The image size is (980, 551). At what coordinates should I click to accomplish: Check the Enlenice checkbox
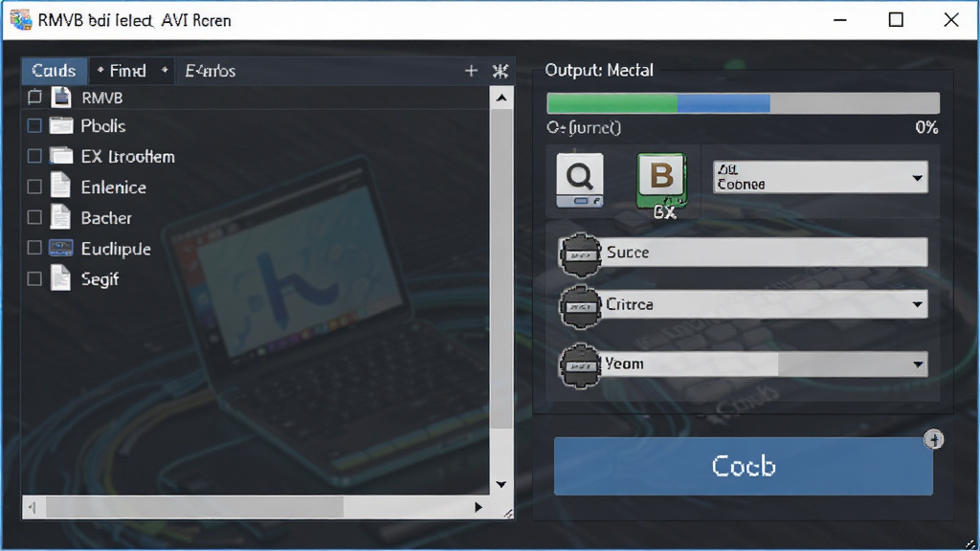click(35, 187)
